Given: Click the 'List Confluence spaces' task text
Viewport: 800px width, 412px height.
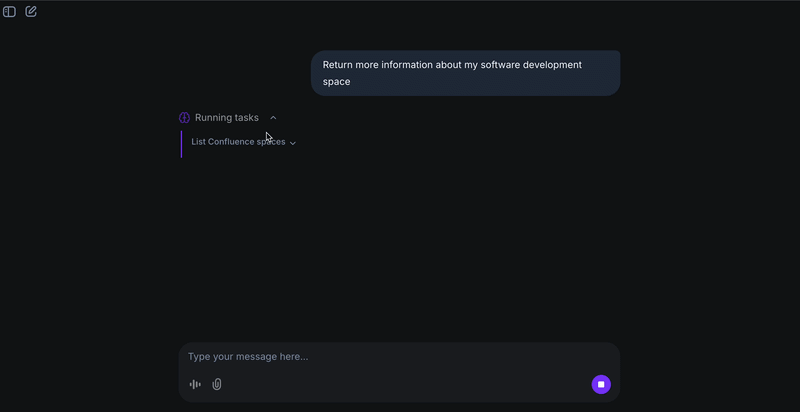Looking at the screenshot, I should (238, 142).
